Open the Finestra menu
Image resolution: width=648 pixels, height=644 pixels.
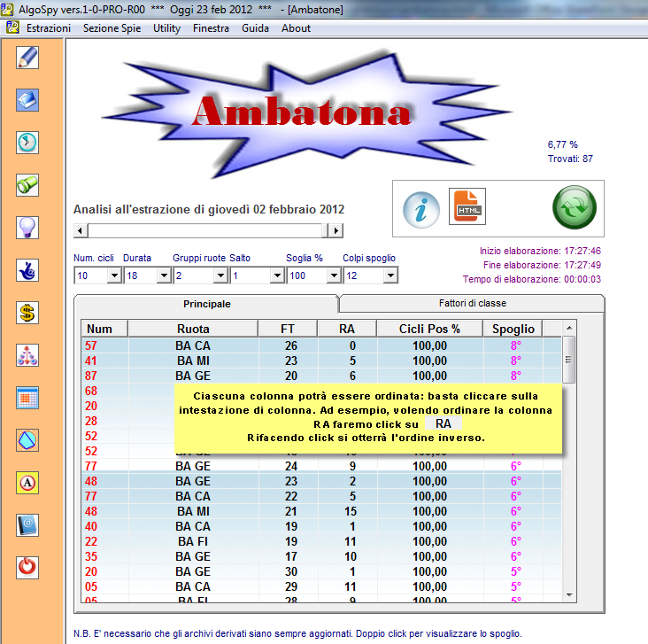pos(211,28)
